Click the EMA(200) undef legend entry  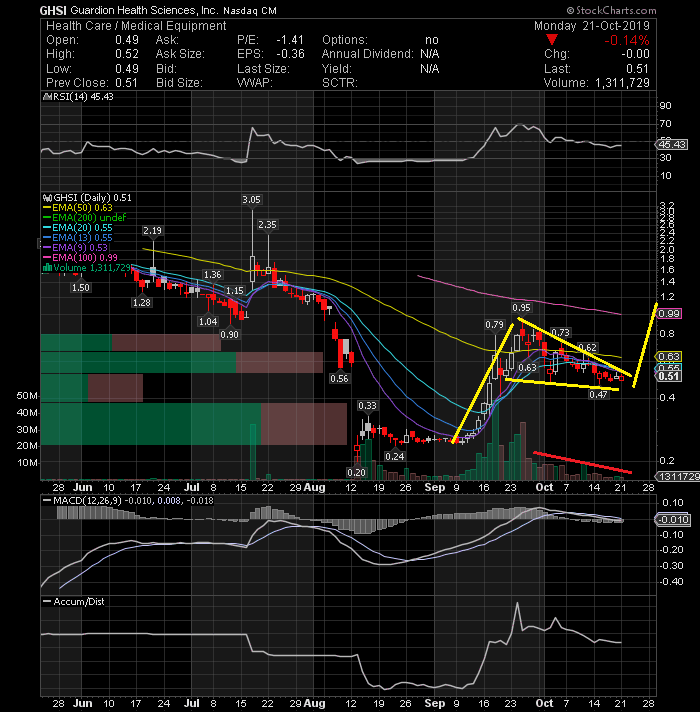pos(84,218)
